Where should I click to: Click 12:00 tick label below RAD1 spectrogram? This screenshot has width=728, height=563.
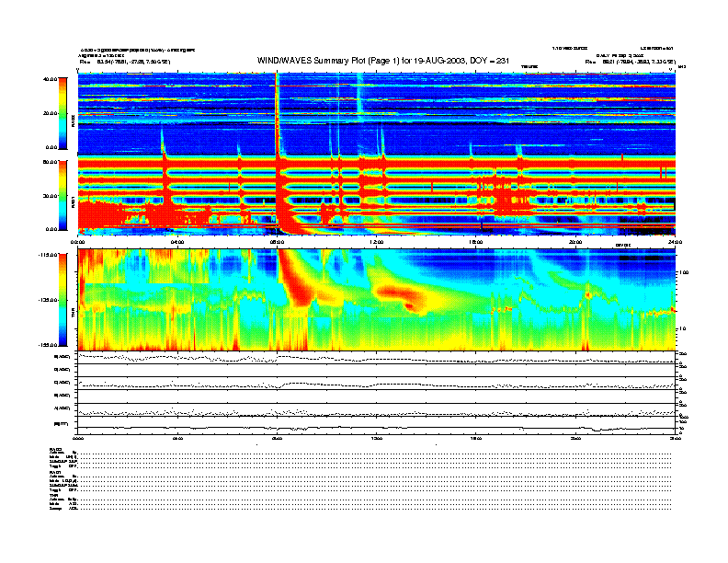click(x=376, y=242)
